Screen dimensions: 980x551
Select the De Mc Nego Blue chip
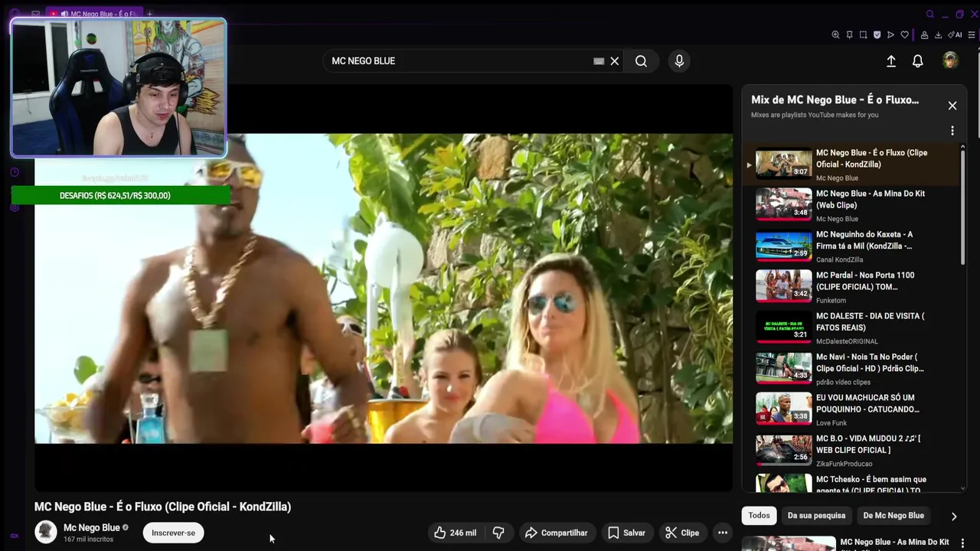[893, 516]
